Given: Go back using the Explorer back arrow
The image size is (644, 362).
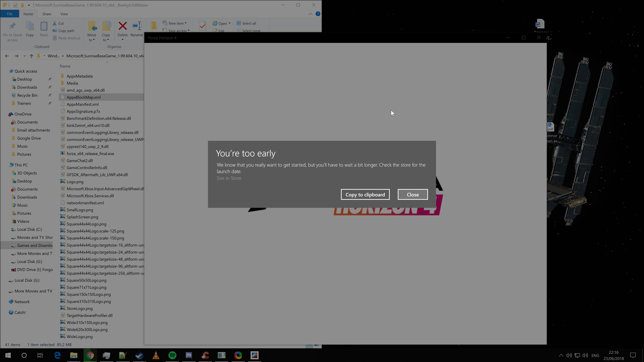Looking at the screenshot, I should [x=7, y=56].
